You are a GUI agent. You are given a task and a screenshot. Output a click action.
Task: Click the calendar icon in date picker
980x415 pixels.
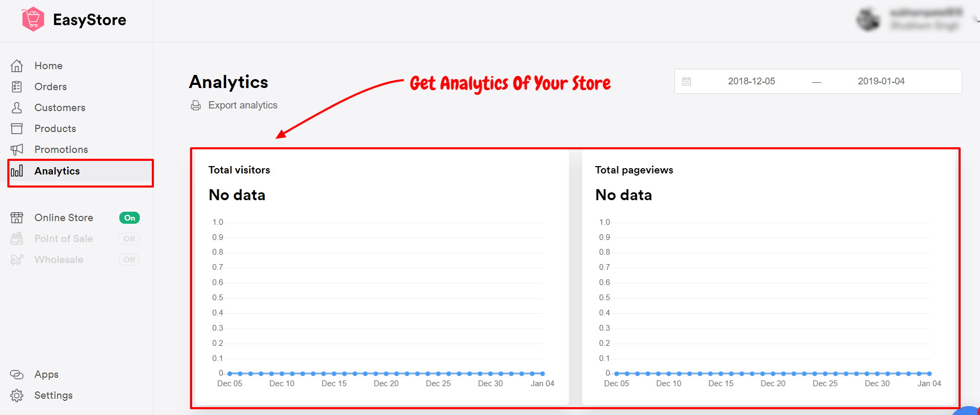(686, 81)
